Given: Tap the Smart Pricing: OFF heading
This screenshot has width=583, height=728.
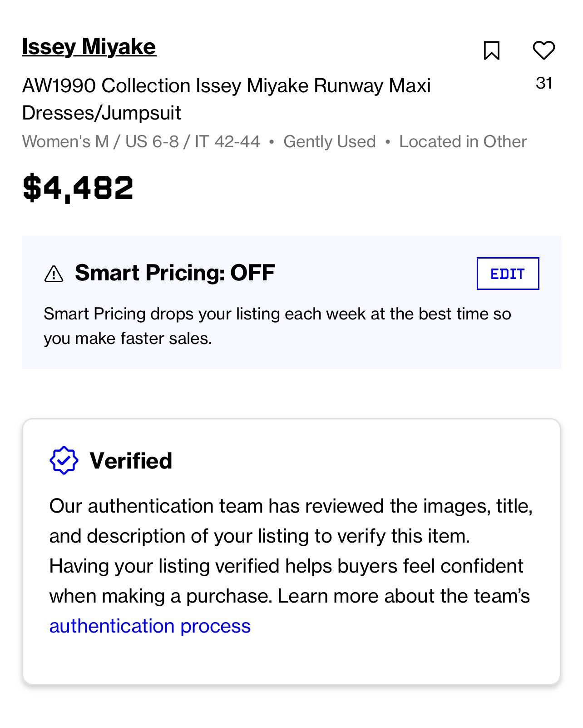Looking at the screenshot, I should (x=175, y=273).
